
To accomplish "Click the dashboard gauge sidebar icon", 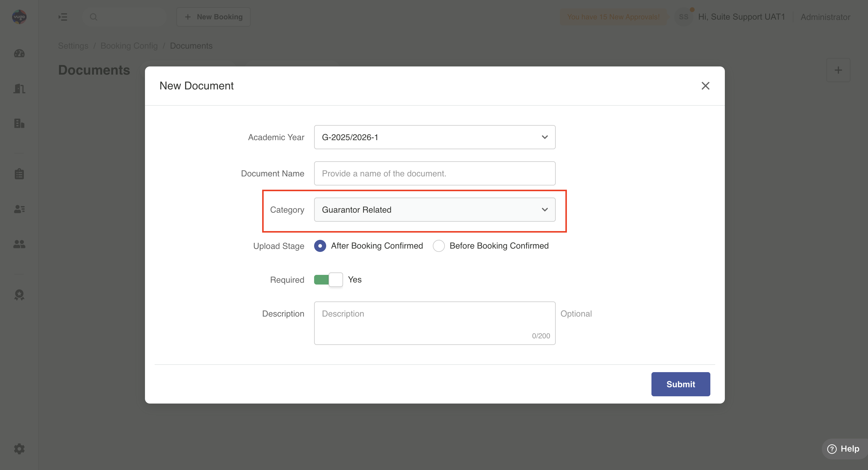I will pyautogui.click(x=19, y=53).
